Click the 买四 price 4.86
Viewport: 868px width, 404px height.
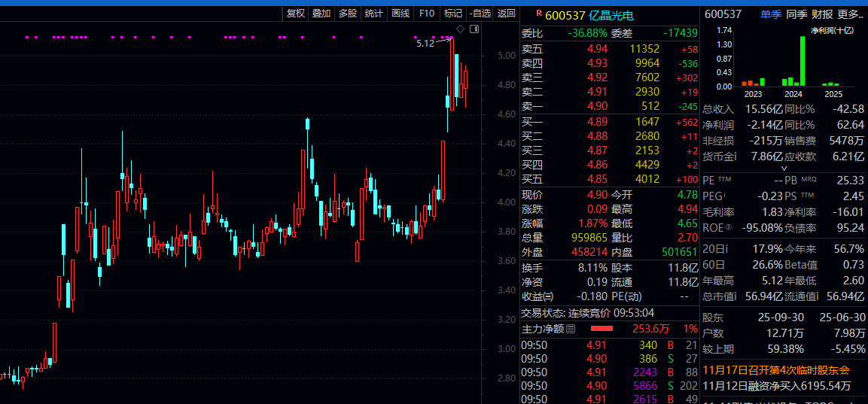coord(597,165)
